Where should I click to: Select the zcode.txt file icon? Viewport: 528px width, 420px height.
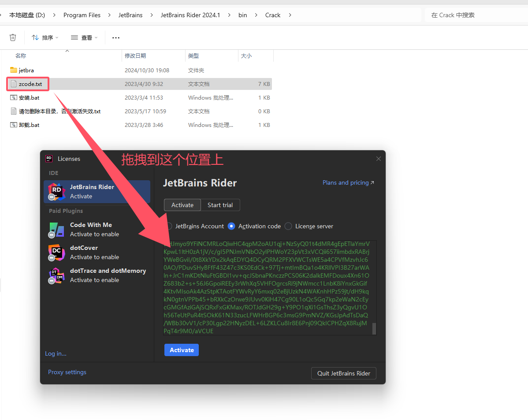coord(14,84)
